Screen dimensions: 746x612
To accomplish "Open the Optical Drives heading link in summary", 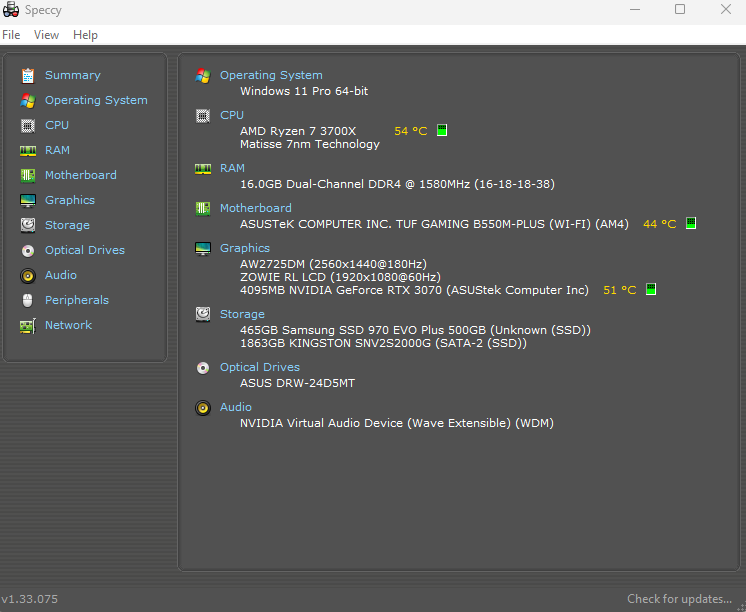I will tap(260, 367).
